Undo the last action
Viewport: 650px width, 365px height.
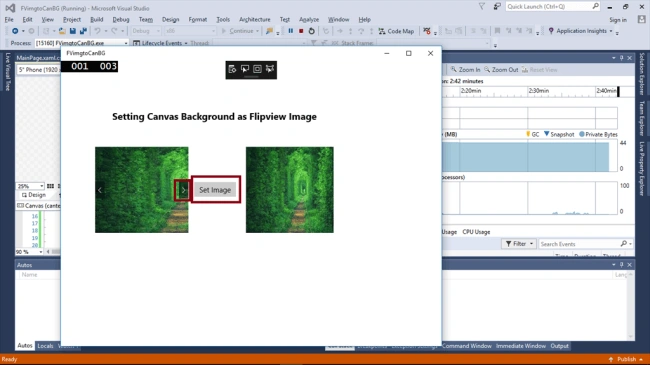point(97,31)
